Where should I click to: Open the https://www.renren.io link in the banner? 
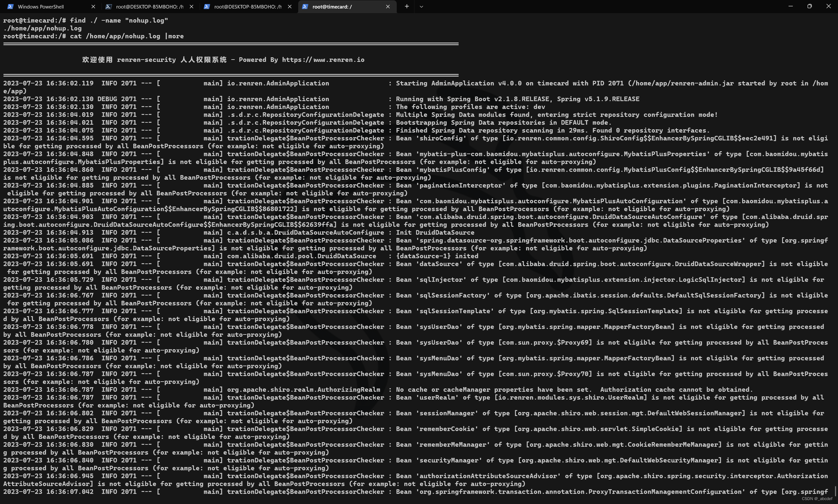(x=323, y=60)
